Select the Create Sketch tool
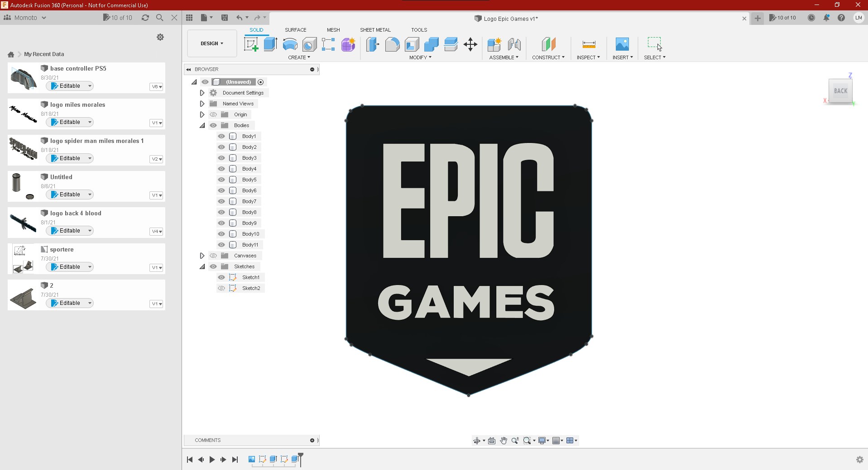This screenshot has width=868, height=470. 251,44
